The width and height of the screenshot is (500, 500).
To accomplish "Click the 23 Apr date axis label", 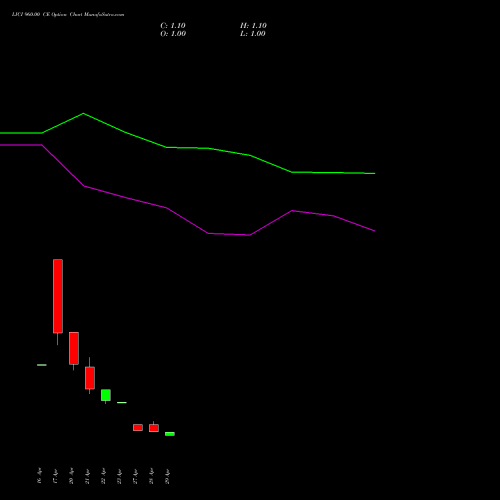I will pyautogui.click(x=119, y=476).
